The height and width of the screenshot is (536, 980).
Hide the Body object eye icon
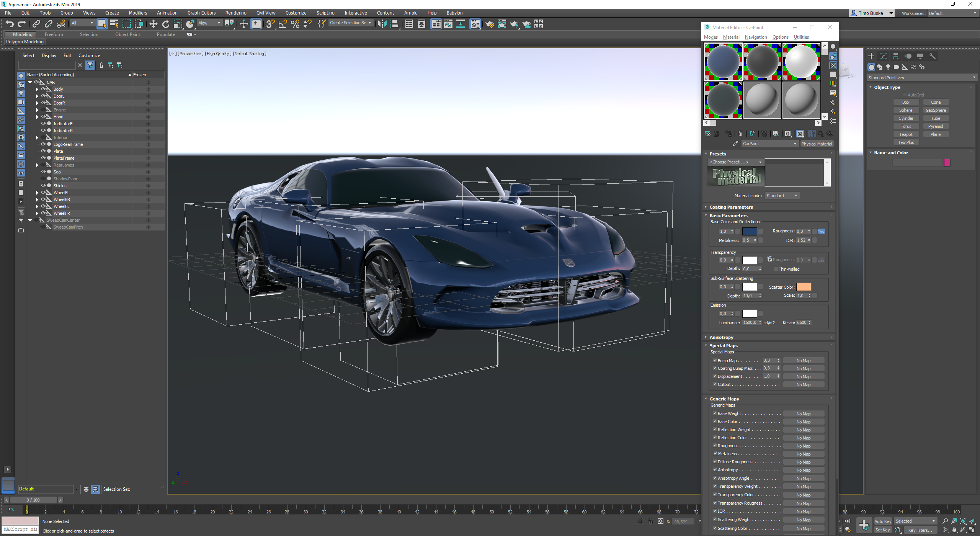(x=43, y=89)
